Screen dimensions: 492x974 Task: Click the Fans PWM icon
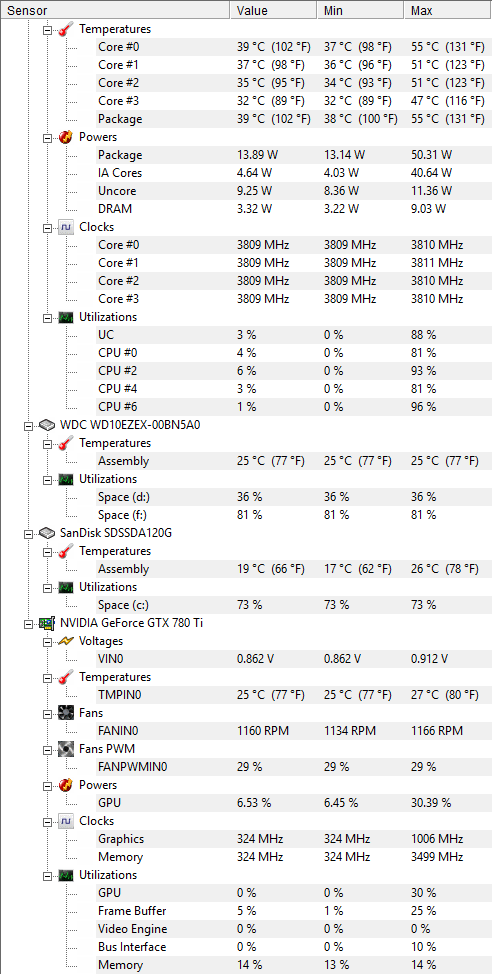(x=66, y=749)
